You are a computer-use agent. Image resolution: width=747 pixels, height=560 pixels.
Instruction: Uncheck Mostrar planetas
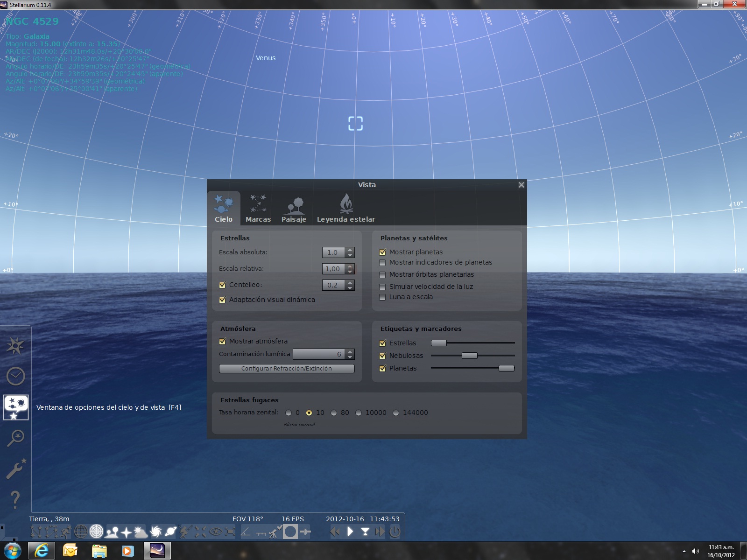pos(382,252)
